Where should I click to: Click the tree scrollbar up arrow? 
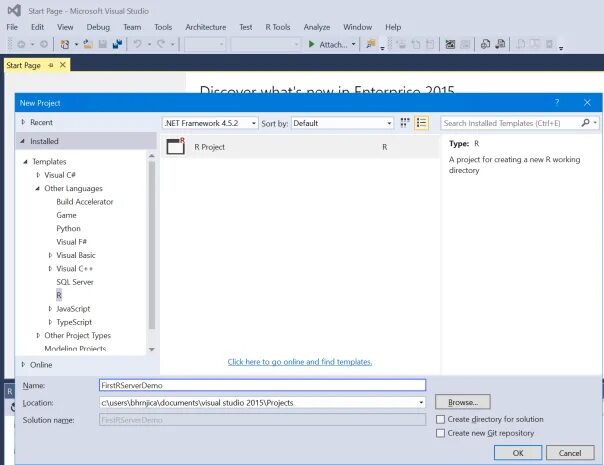coord(152,156)
